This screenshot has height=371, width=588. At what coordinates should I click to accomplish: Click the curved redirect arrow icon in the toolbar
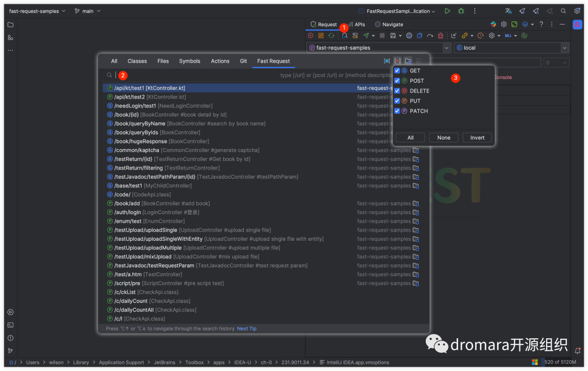point(430,35)
